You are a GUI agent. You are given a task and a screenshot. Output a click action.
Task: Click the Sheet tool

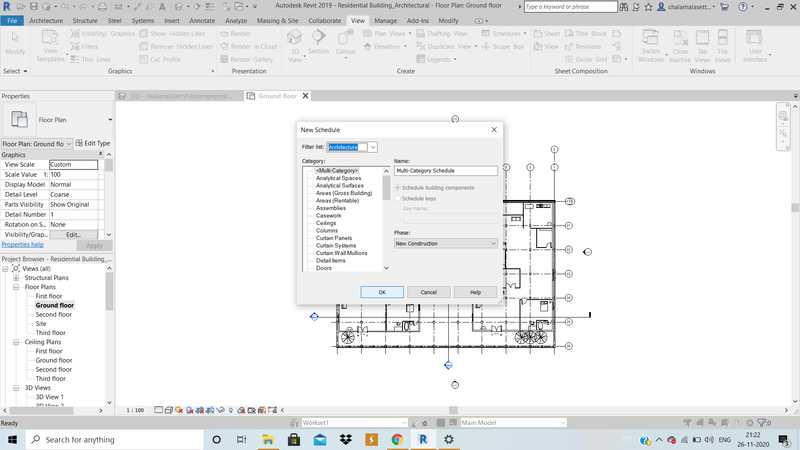click(547, 34)
